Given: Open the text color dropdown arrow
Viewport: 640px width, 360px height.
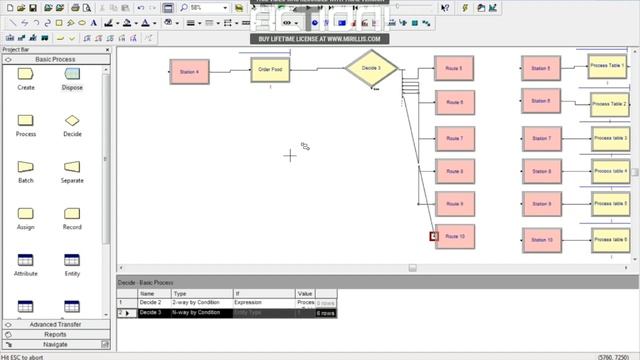Looking at the screenshot, I should (x=155, y=23).
